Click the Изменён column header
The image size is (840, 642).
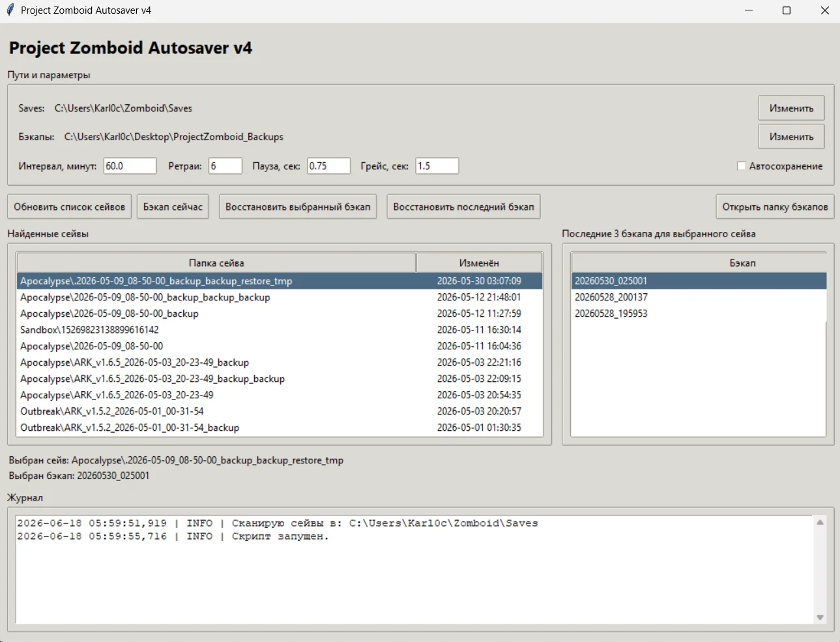pos(479,263)
